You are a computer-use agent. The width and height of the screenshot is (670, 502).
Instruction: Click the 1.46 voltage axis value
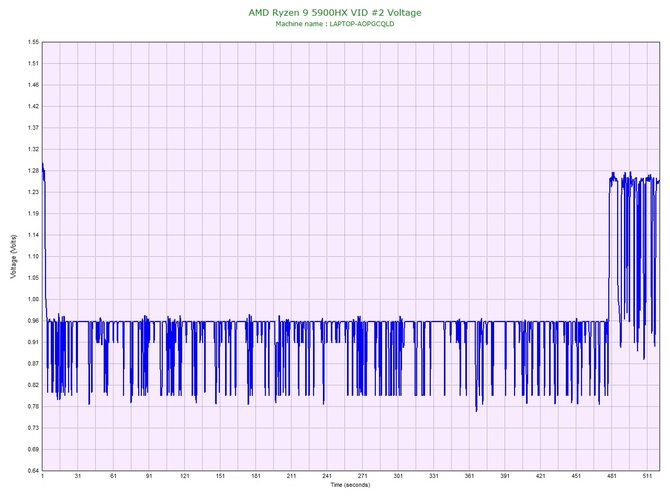click(33, 85)
